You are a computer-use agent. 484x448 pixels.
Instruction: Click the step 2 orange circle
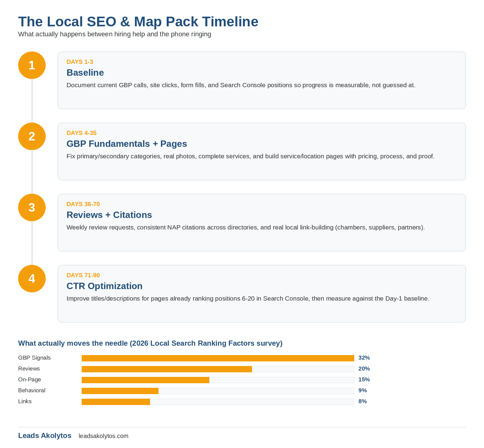point(32,136)
